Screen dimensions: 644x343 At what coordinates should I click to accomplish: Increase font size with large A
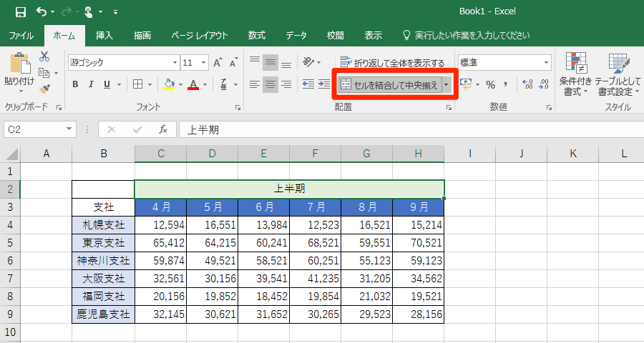218,62
